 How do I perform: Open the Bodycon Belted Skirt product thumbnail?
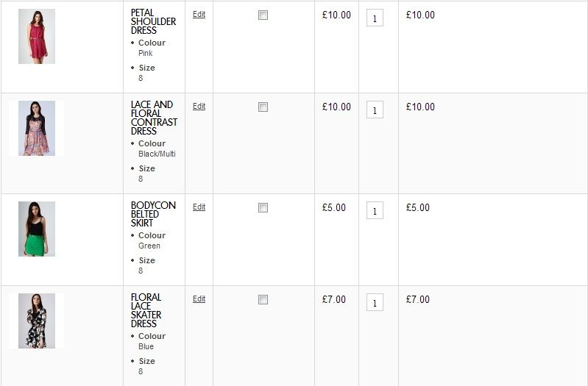[36, 229]
